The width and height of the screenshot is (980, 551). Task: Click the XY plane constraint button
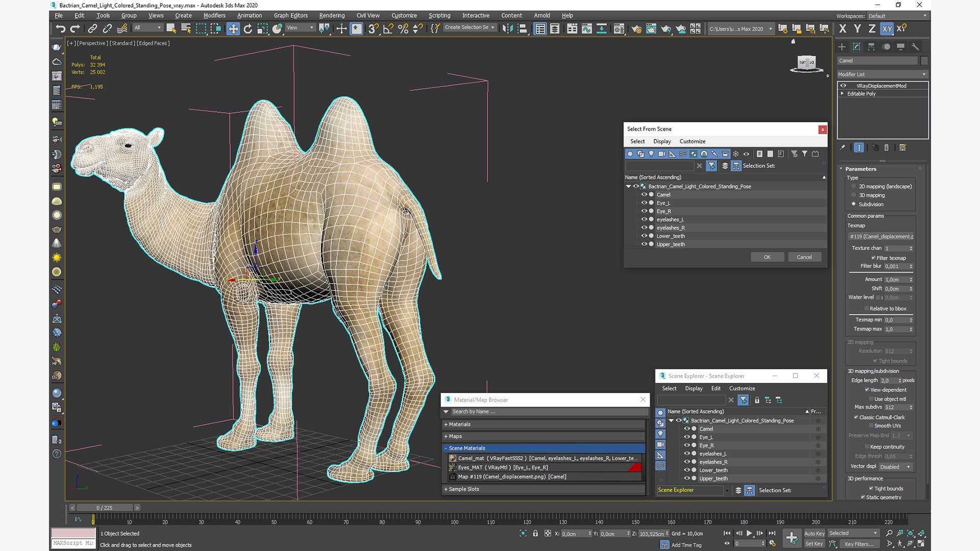point(887,29)
